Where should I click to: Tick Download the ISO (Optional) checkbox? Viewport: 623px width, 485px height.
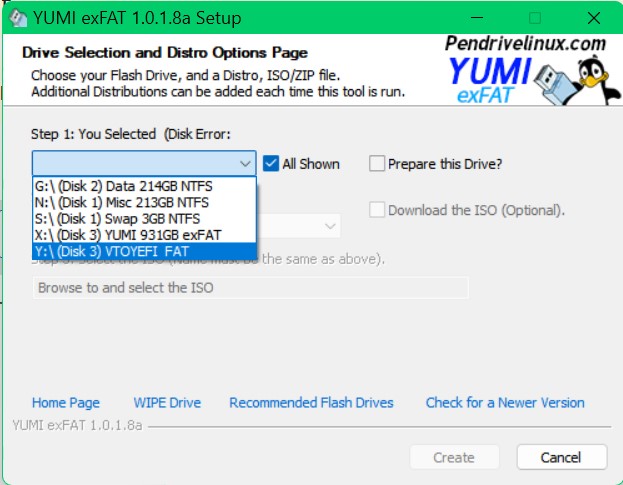377,211
